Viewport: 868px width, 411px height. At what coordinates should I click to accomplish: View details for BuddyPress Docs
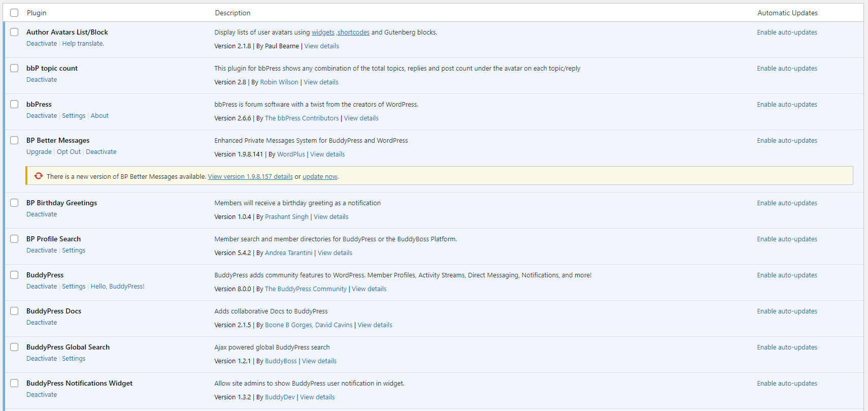[375, 325]
